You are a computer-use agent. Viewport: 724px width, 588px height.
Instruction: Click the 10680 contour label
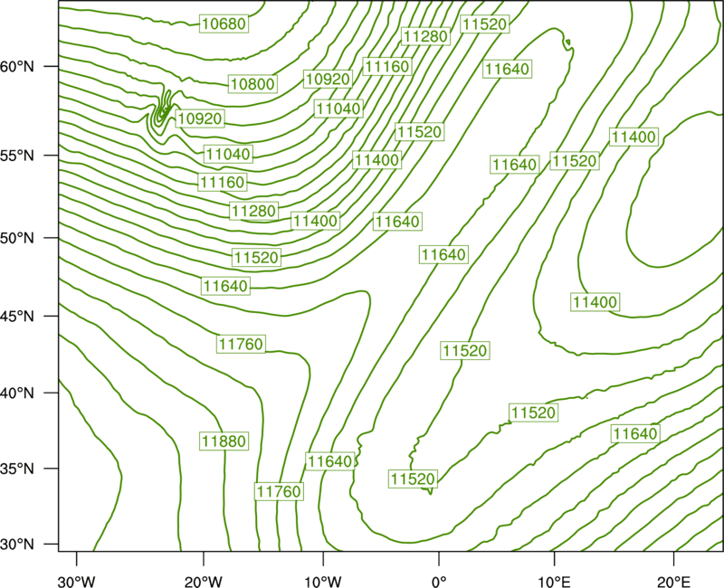pyautogui.click(x=224, y=24)
